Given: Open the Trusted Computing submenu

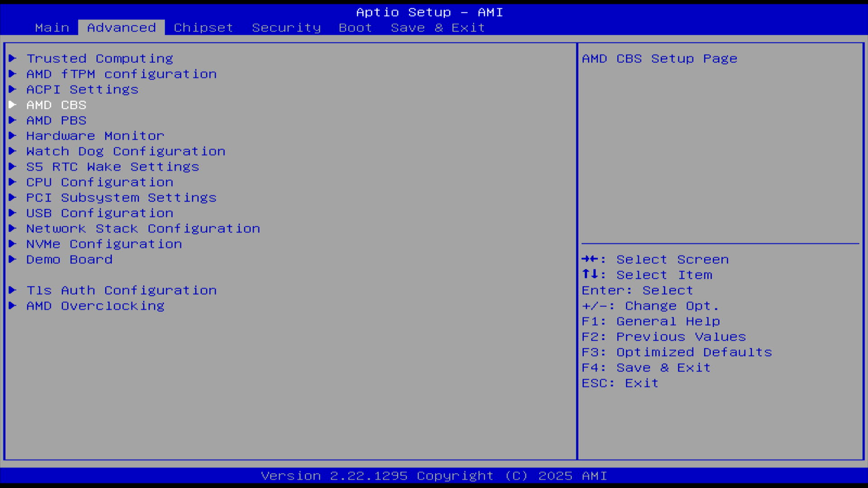Looking at the screenshot, I should tap(99, 59).
